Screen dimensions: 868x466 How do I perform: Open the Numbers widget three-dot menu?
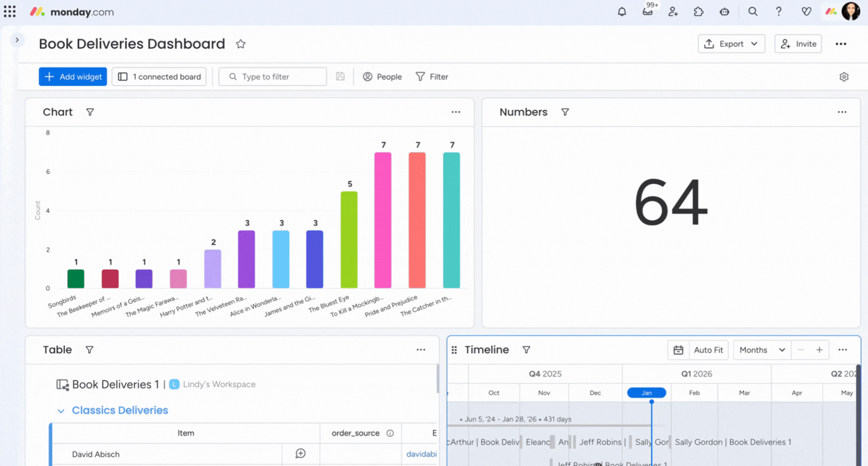coord(841,112)
